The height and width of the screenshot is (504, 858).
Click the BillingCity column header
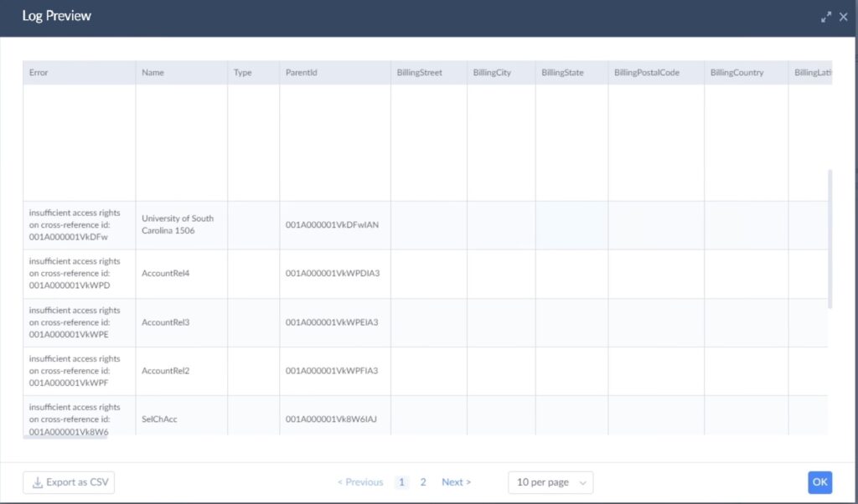(501, 73)
